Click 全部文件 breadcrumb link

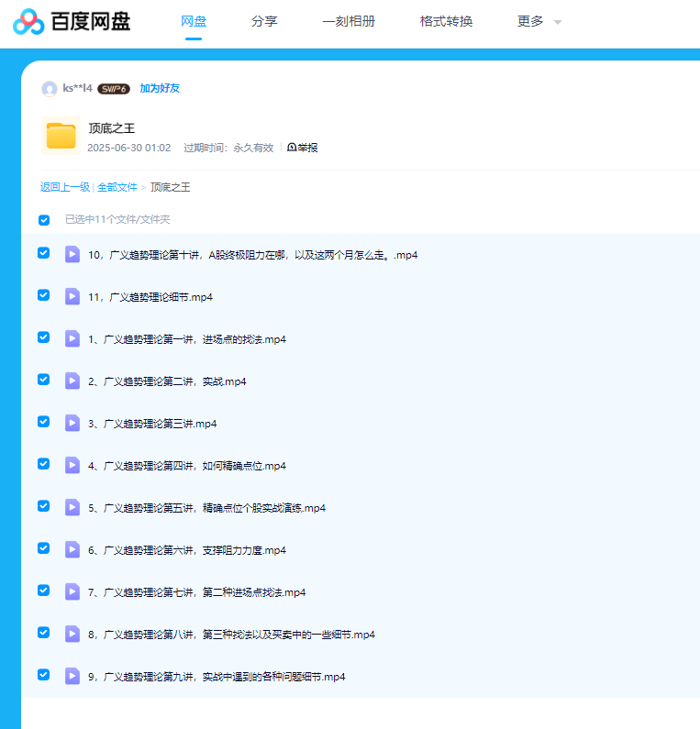click(117, 187)
